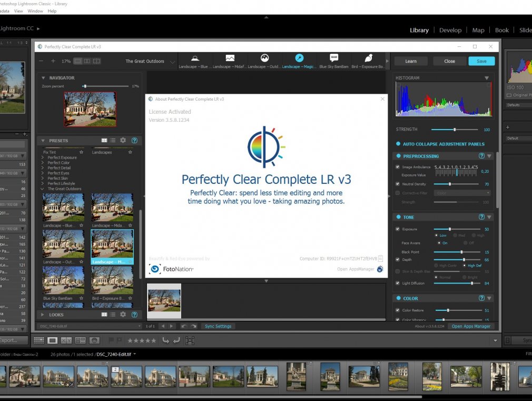Click Sync Settings button
The height and width of the screenshot is (401, 532).
click(x=218, y=326)
